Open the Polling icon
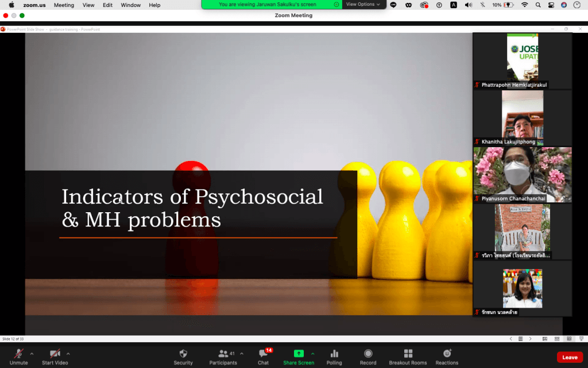588x368 pixels. tap(334, 354)
